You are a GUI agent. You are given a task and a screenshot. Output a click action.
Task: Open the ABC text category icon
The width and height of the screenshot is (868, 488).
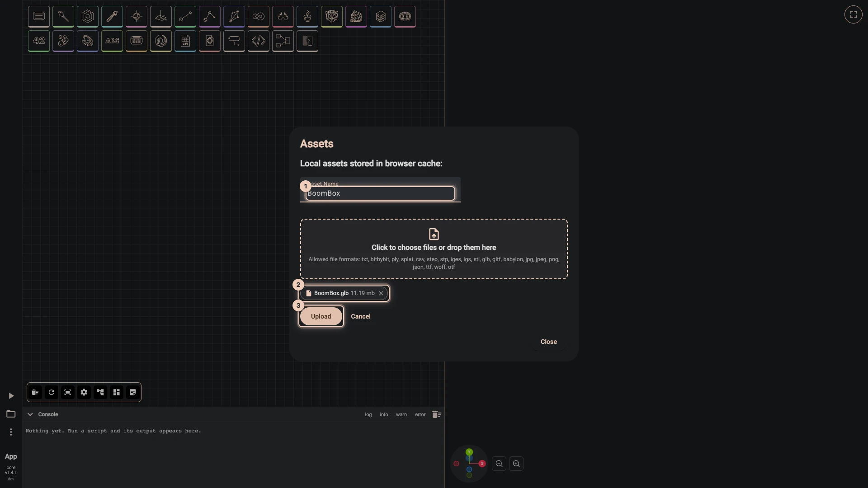pos(112,41)
